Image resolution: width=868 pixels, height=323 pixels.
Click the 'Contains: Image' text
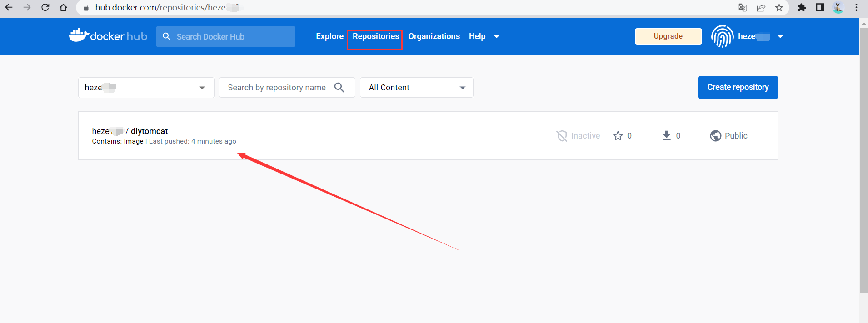[x=118, y=141]
